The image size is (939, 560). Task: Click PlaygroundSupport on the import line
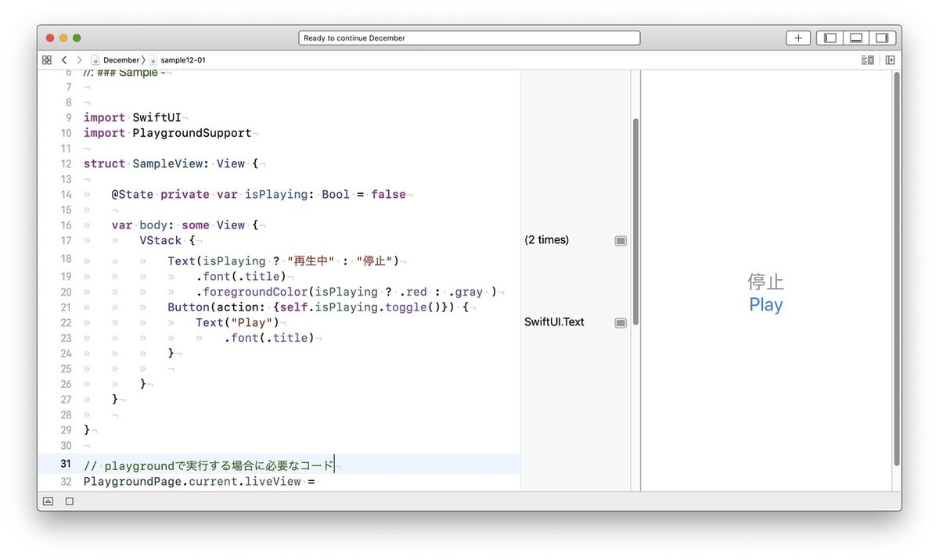point(192,133)
